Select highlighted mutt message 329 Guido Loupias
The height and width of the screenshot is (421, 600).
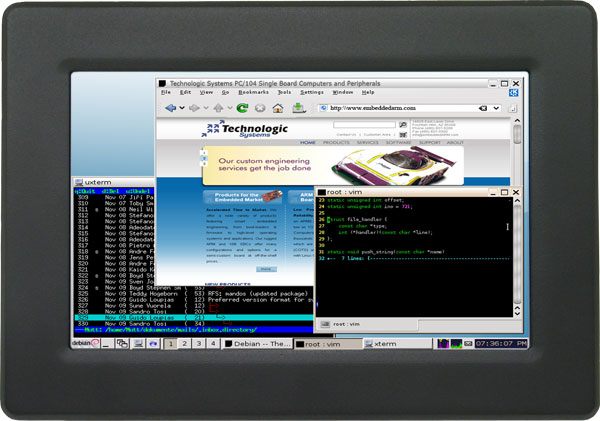pos(194,318)
